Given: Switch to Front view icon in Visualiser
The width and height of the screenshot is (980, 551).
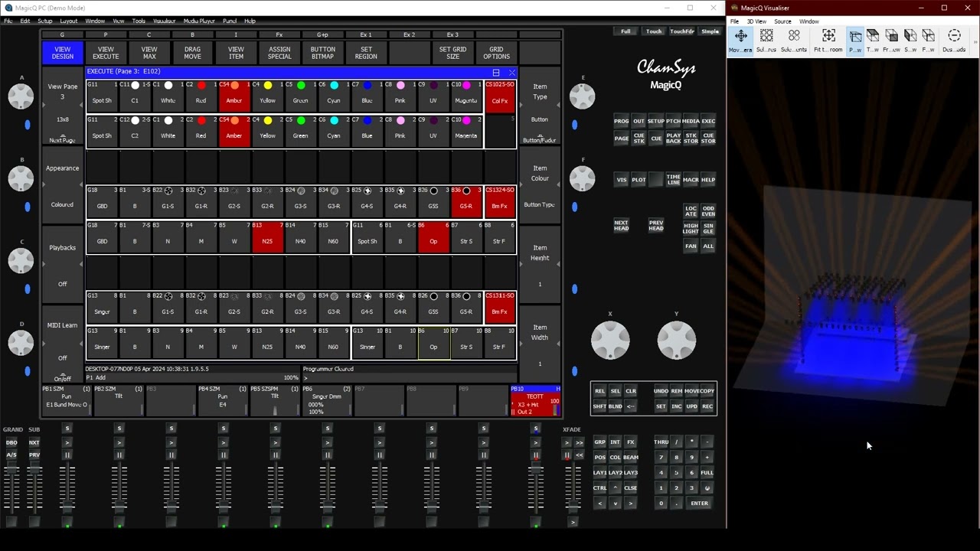Looking at the screenshot, I should click(x=891, y=41).
